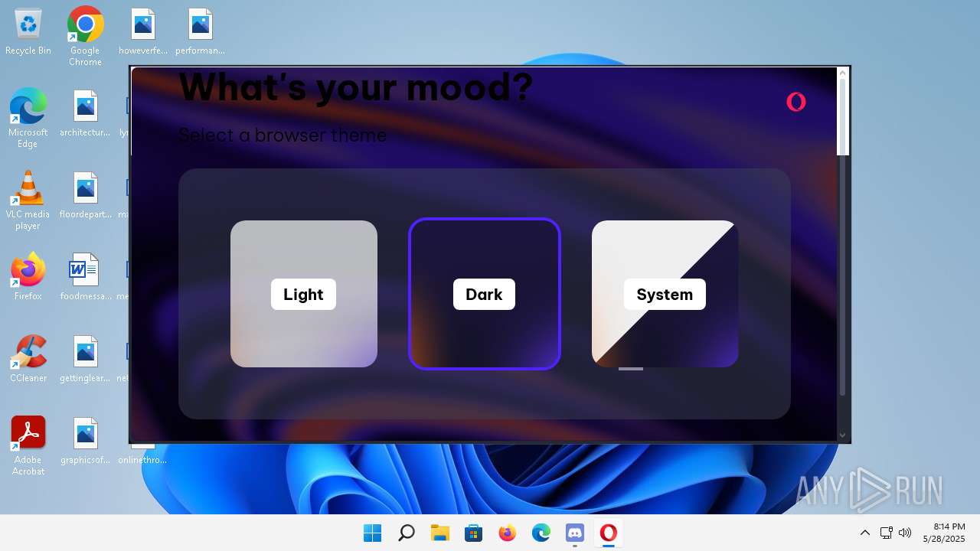Select the Dark browser theme card

tap(485, 294)
